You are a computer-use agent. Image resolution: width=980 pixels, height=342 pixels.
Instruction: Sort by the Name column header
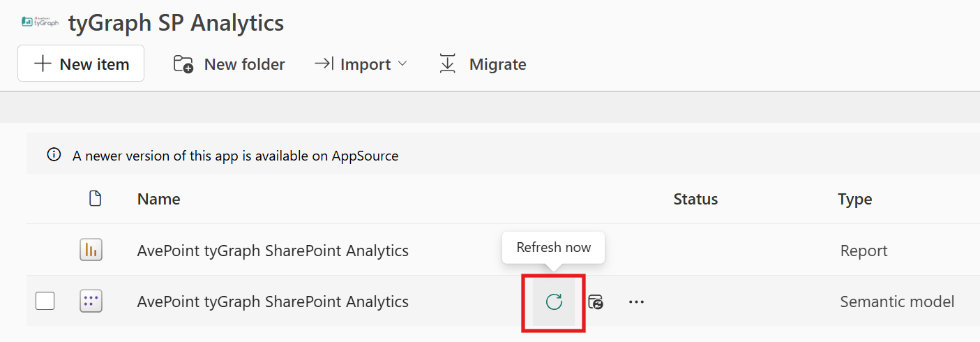point(159,199)
